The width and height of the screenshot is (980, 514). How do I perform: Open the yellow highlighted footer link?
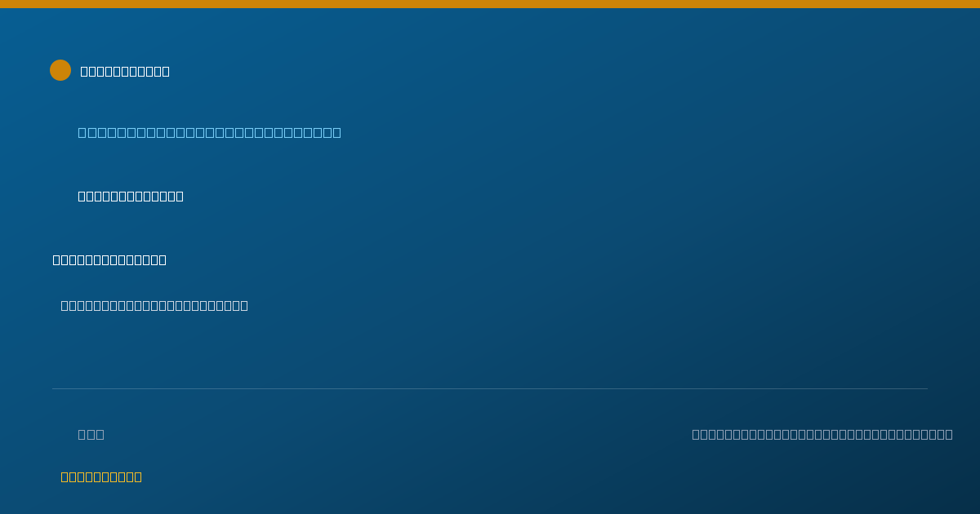(x=101, y=476)
